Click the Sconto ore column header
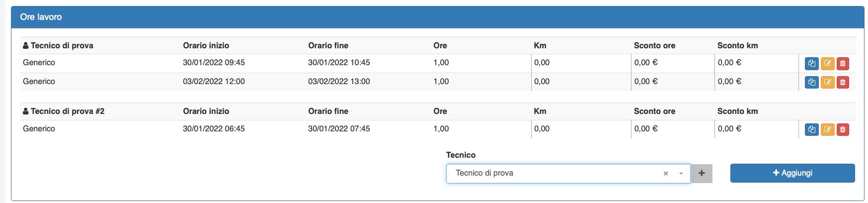Screen dimensions: 868x203 pos(654,45)
